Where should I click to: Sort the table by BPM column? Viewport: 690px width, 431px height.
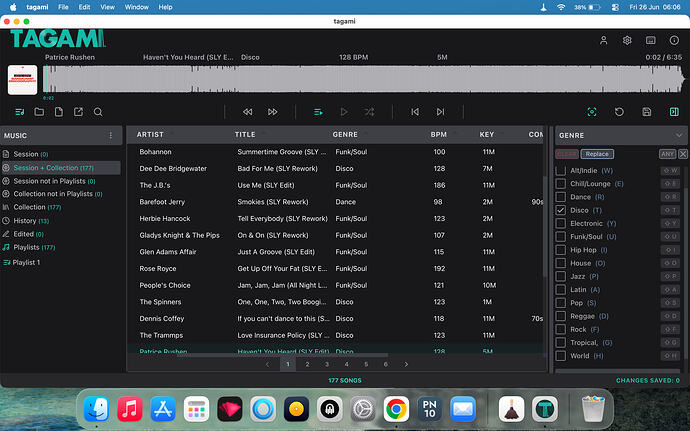click(438, 134)
